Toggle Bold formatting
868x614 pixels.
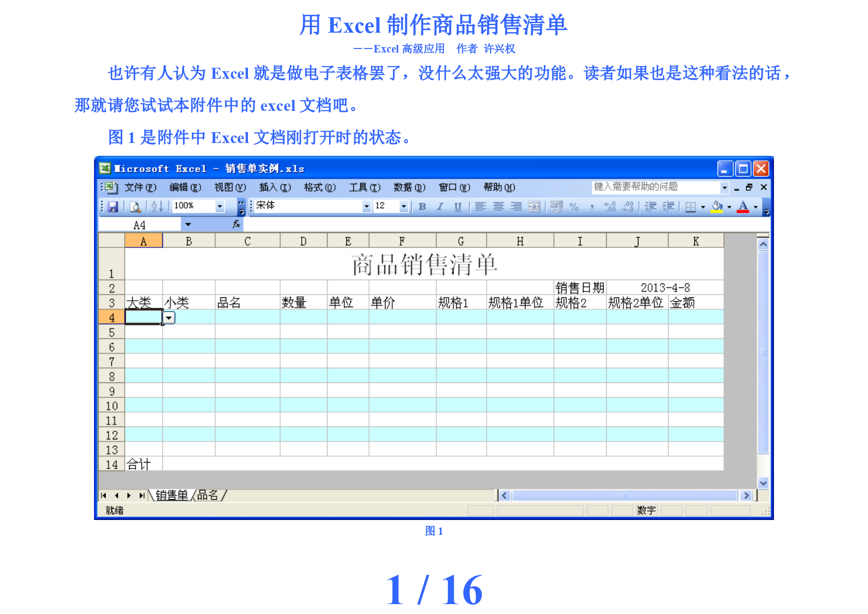coord(422,206)
